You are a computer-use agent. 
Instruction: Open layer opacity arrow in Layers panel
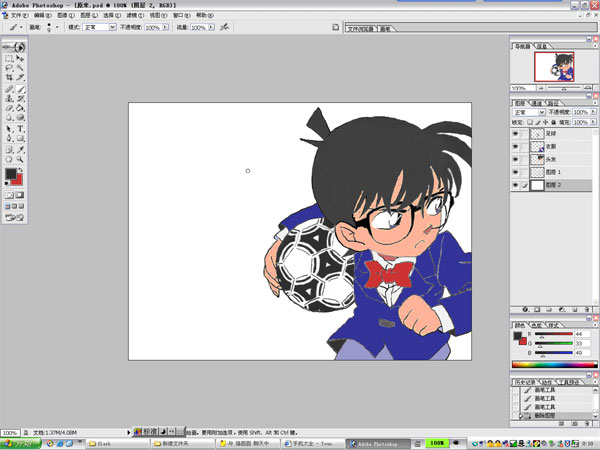(x=593, y=112)
